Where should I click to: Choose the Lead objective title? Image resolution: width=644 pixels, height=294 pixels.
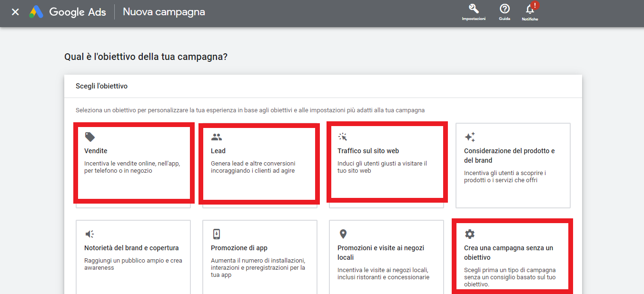(x=218, y=151)
